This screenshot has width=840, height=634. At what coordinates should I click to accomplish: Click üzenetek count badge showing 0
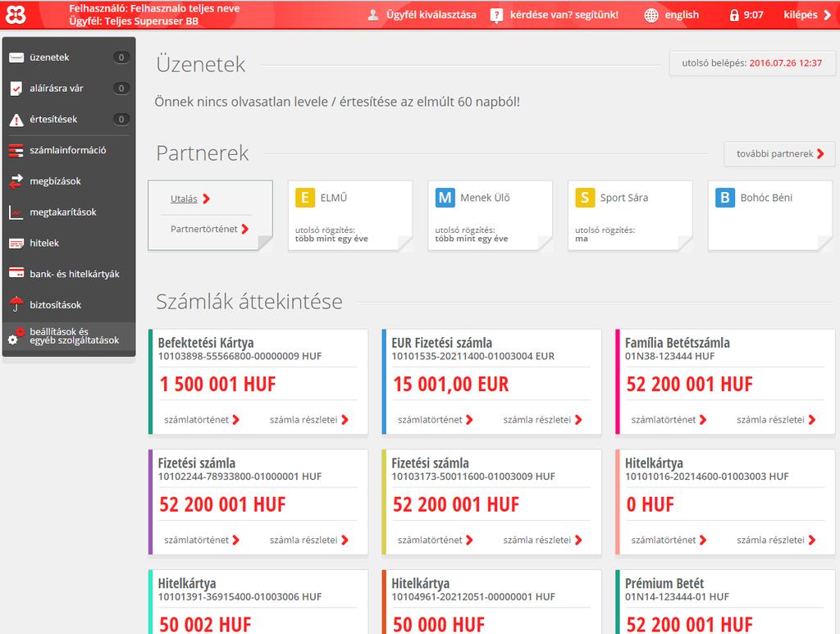[121, 57]
